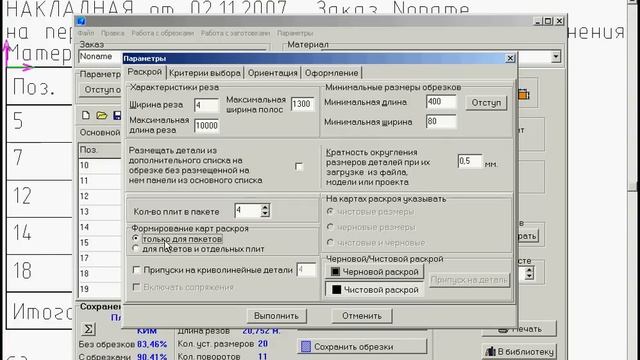Click the Минимальная ширина field

click(x=441, y=121)
